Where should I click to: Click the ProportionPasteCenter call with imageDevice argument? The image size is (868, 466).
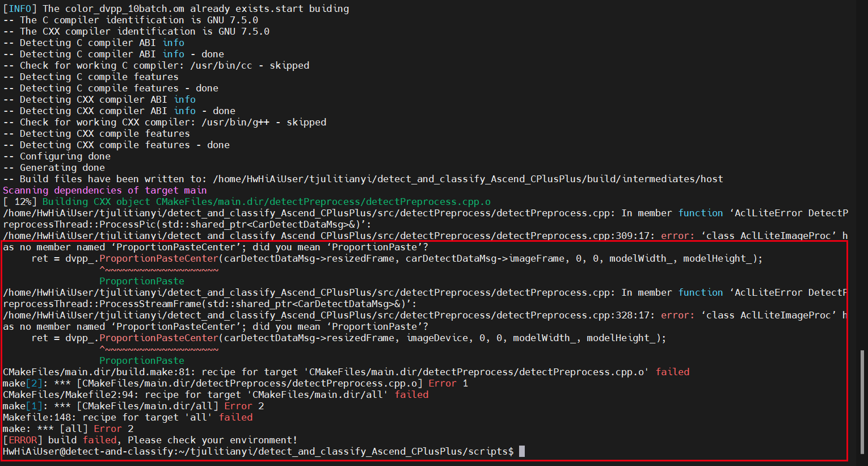click(x=349, y=338)
